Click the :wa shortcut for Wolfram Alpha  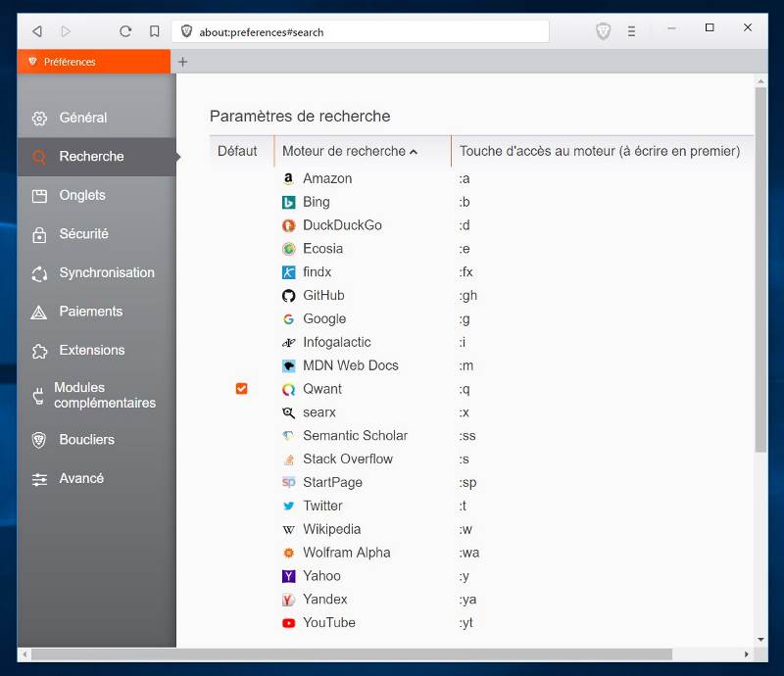(469, 553)
